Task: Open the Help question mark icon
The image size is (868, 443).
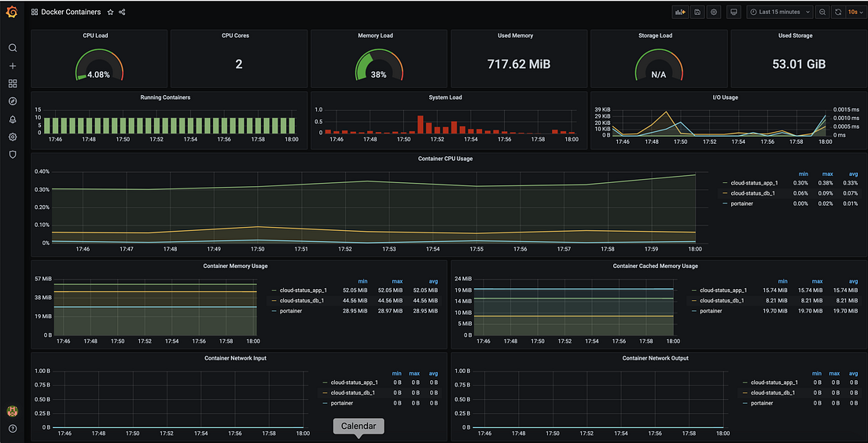Action: [13, 429]
